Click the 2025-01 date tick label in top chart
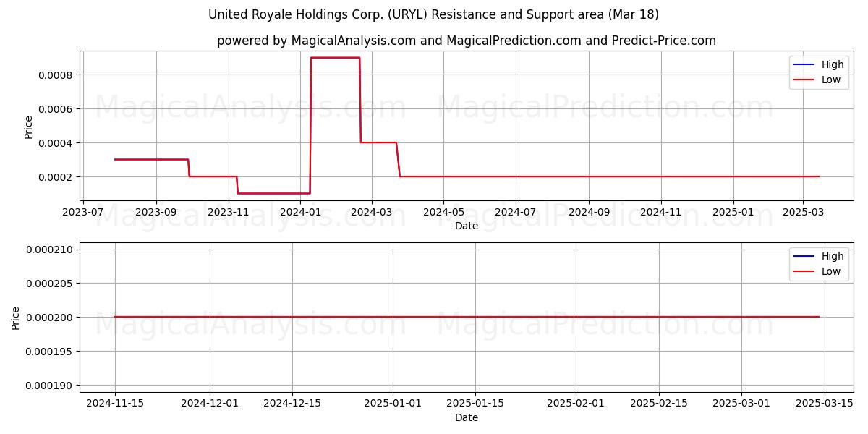This screenshot has height=434, width=868. pos(733,213)
